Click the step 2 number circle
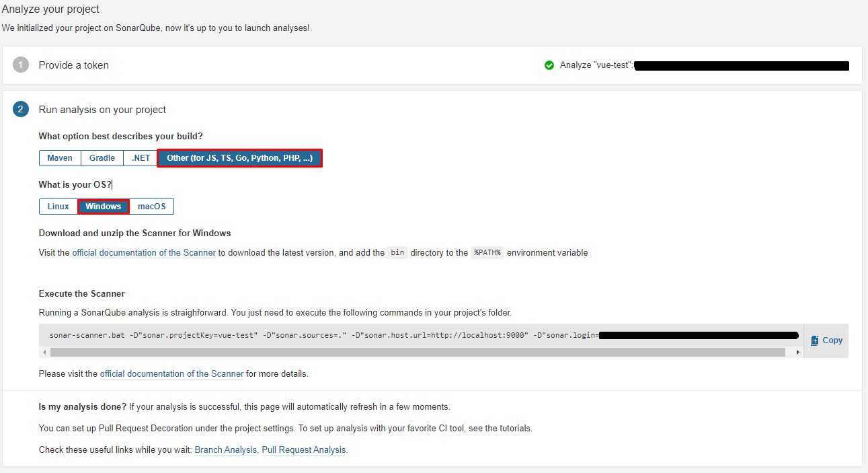868x473 pixels. 21,109
